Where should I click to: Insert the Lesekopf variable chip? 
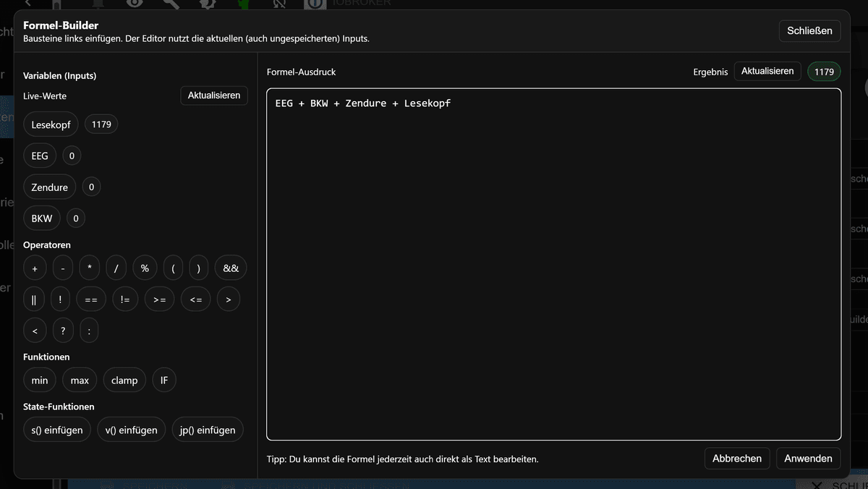click(x=51, y=124)
